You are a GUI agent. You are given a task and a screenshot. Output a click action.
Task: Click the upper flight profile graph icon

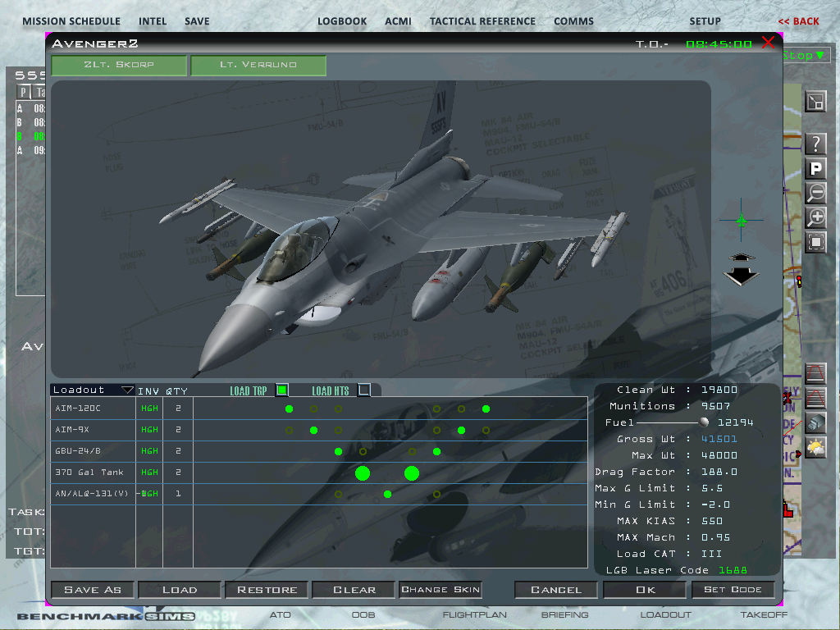[815, 373]
